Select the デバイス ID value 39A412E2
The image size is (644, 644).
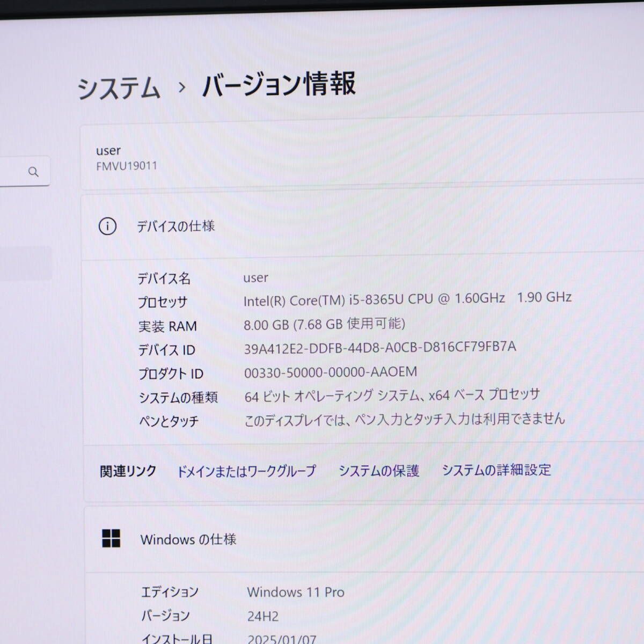pyautogui.click(x=380, y=348)
